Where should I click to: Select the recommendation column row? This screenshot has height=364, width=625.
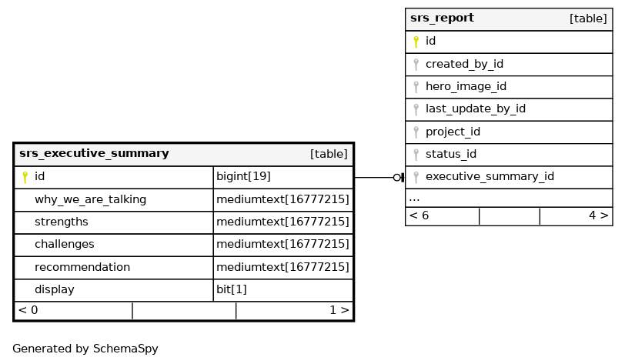coord(82,267)
